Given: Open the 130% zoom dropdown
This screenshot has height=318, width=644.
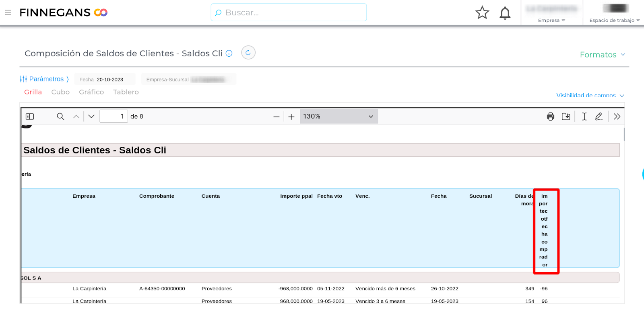Looking at the screenshot, I should click(339, 117).
